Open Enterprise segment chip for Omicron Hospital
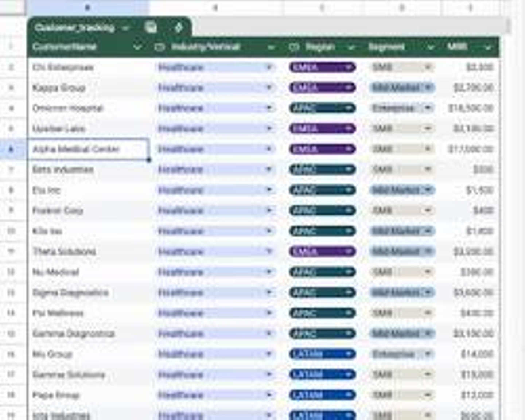Viewport: 525px width, 420px height. pos(401,108)
